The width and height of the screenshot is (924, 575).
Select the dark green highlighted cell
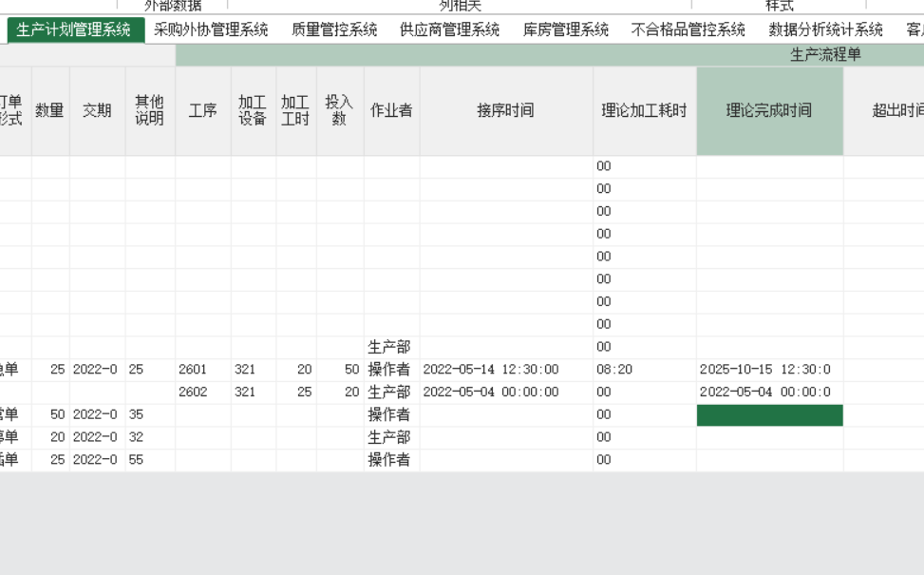click(x=769, y=415)
